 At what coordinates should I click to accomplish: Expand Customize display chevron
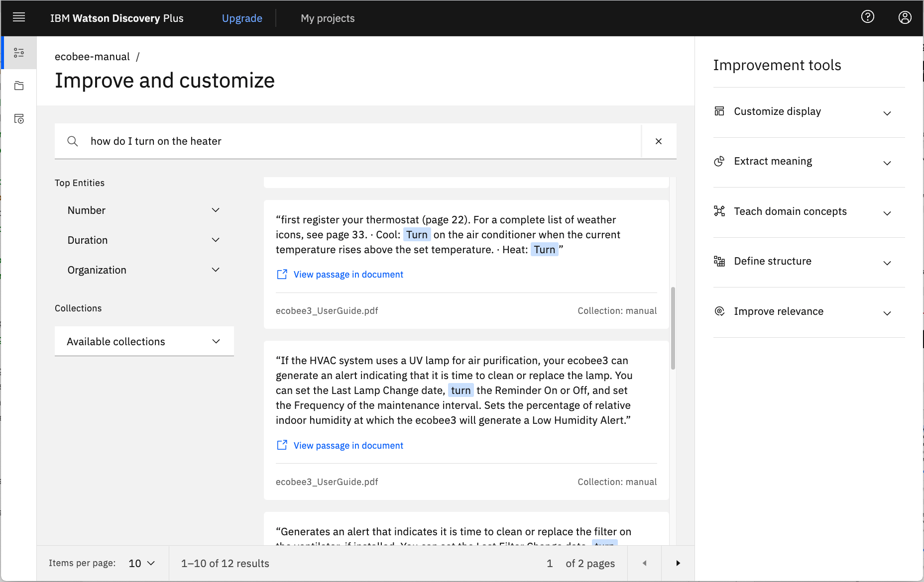pos(887,113)
